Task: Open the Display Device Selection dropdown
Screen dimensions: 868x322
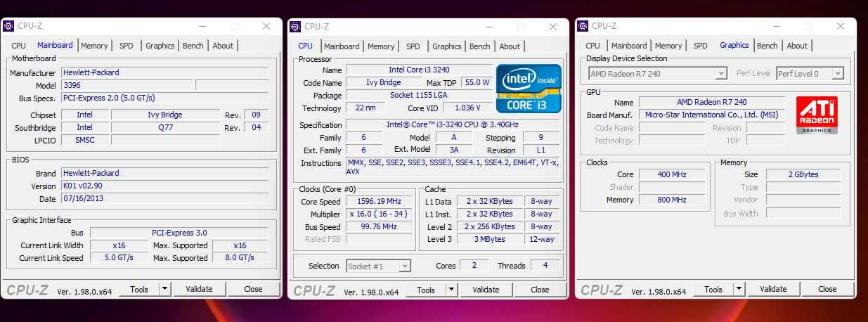Action: pos(720,74)
